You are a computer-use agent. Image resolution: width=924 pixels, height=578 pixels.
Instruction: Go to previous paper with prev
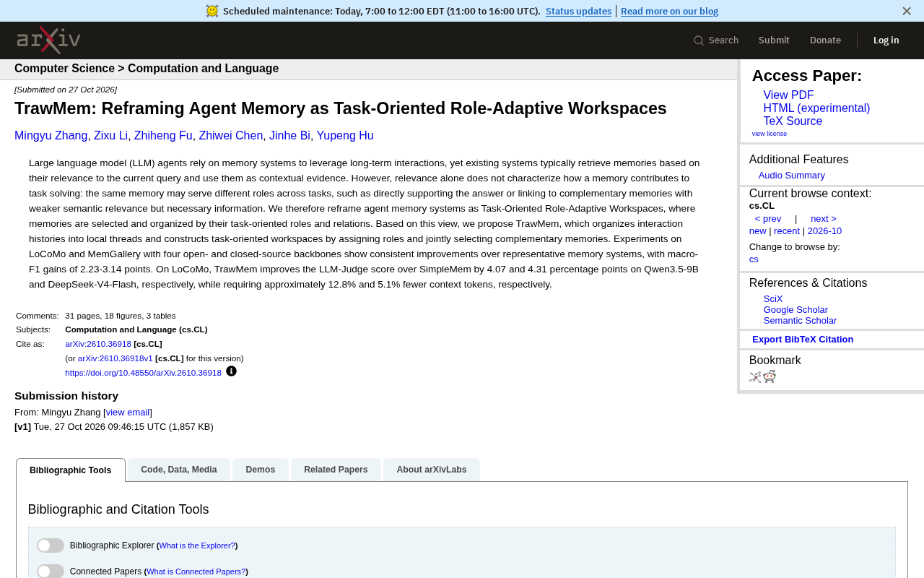(x=768, y=219)
